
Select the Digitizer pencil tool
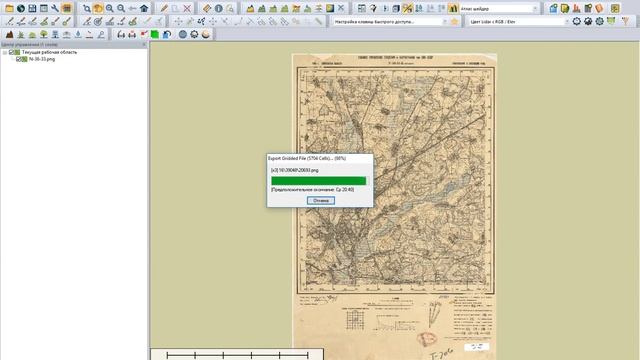[x=164, y=8]
